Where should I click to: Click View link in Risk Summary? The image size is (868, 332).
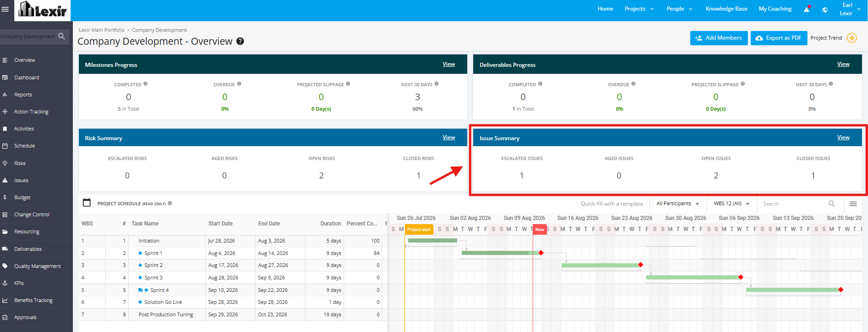click(x=449, y=137)
